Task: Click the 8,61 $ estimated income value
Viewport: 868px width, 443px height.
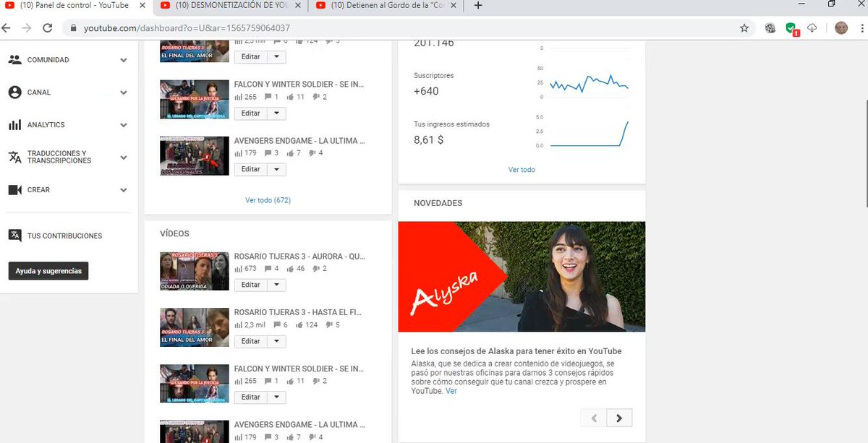Action: (429, 139)
